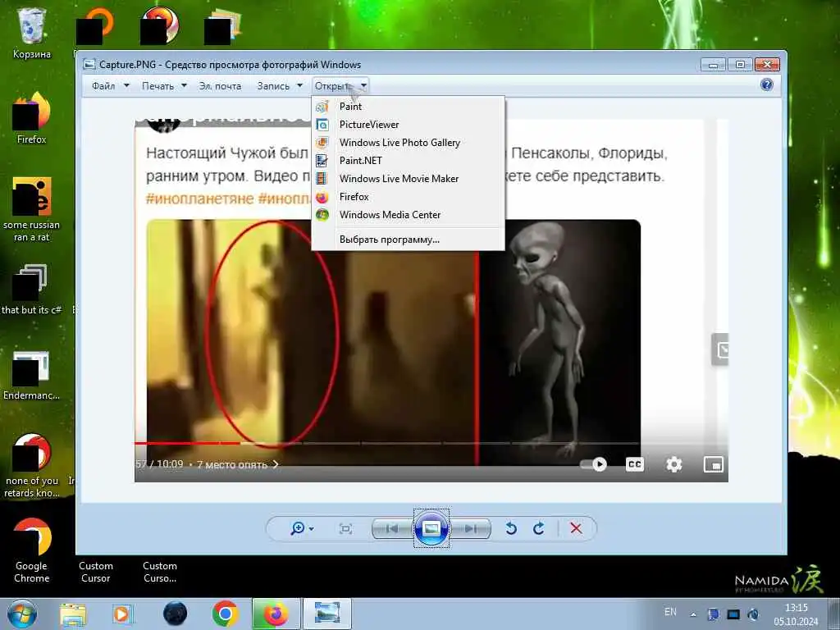Screen dimensions: 840x630
Task: Click the volume tray icon
Action: (753, 614)
